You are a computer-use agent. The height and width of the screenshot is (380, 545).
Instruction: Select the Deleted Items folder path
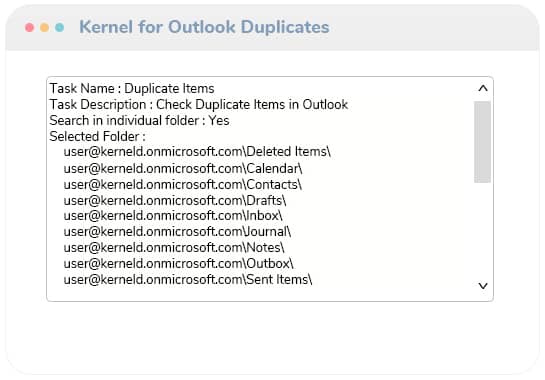(x=197, y=152)
